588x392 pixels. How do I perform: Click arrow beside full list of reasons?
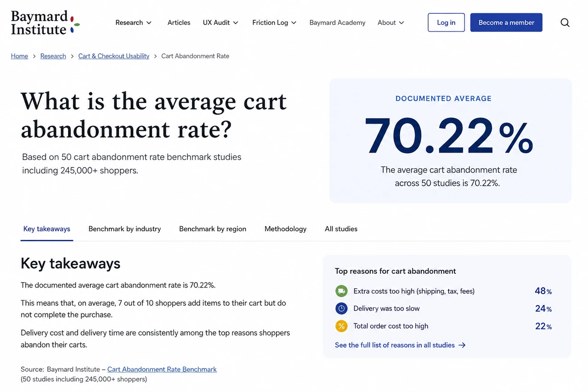point(462,345)
